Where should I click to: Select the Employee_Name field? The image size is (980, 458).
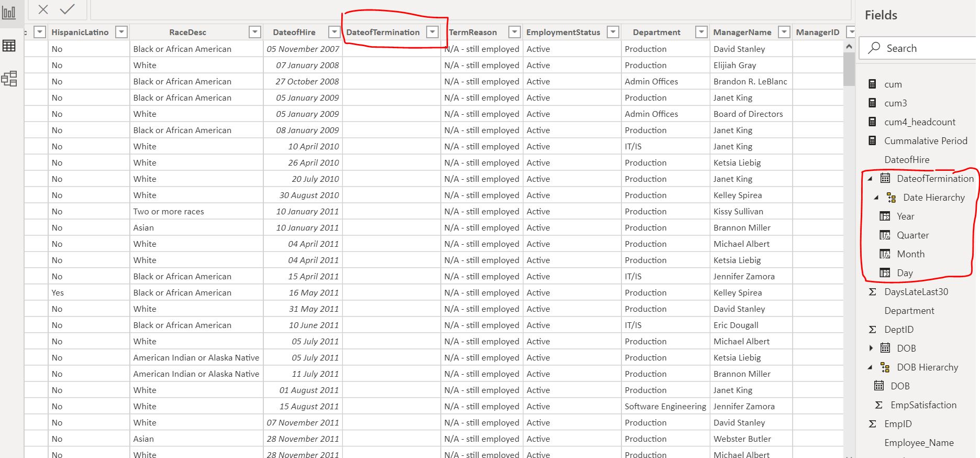[919, 443]
